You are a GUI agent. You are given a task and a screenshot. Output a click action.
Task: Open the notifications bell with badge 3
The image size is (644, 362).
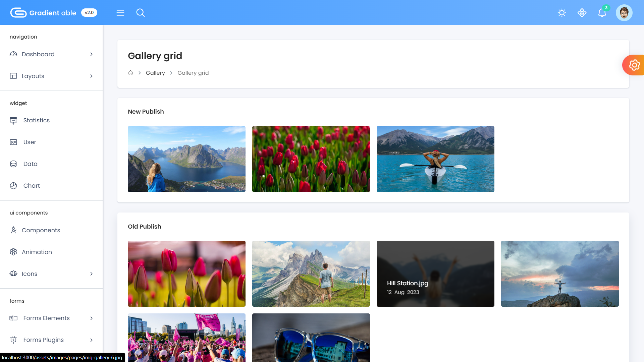pyautogui.click(x=602, y=12)
